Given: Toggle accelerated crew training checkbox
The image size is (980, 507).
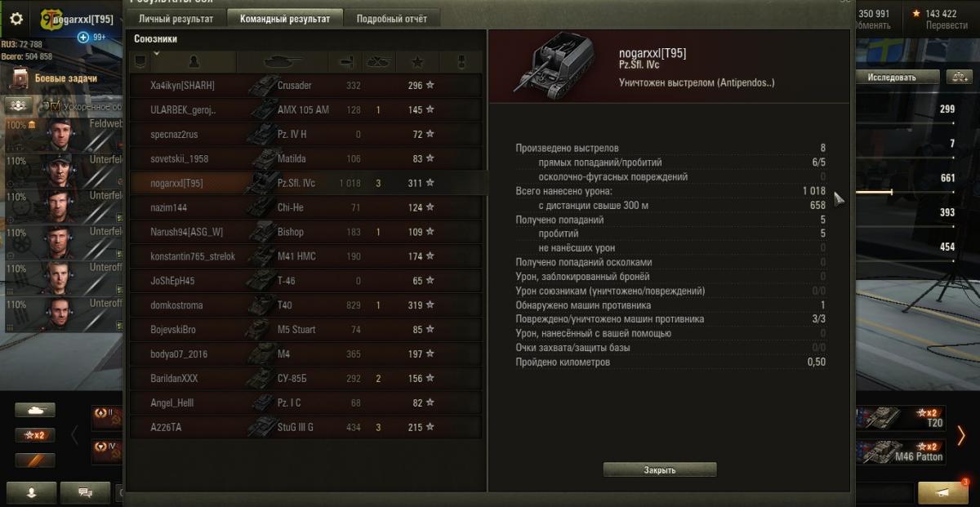Looking at the screenshot, I should [x=54, y=106].
